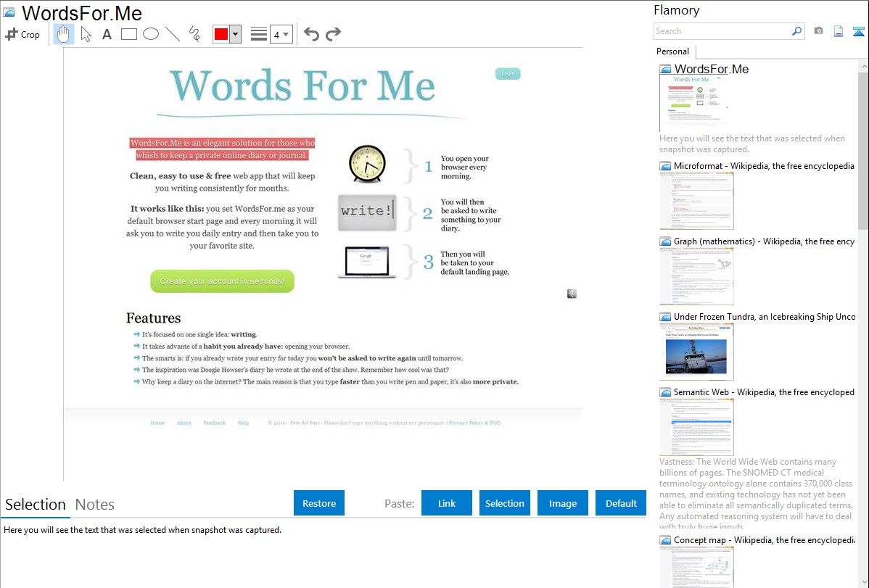Activate the hand pan tool

[63, 34]
